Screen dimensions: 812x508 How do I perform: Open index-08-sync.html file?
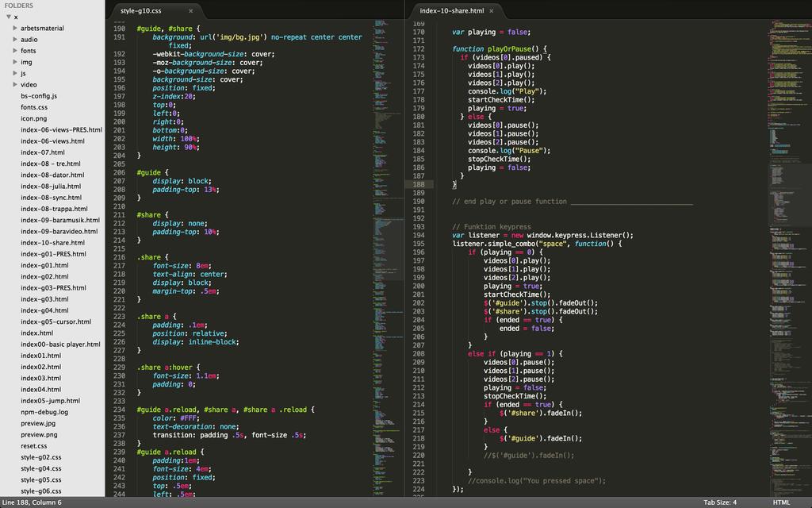(52, 198)
